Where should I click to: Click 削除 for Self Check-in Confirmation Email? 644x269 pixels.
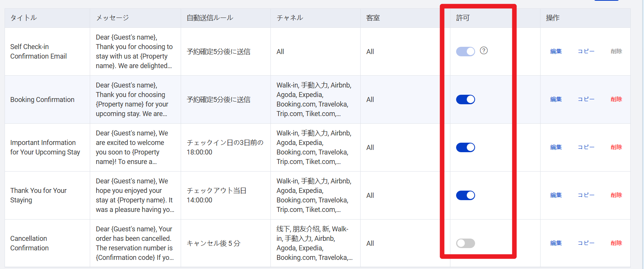click(x=616, y=51)
